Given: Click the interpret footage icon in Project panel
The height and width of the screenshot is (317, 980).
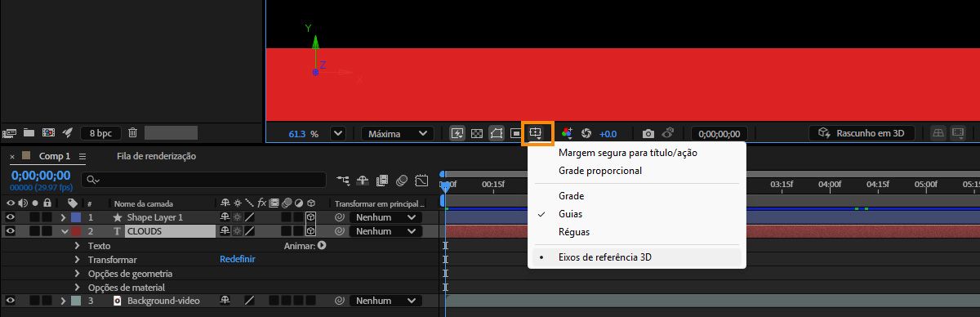Looking at the screenshot, I should coord(10,132).
